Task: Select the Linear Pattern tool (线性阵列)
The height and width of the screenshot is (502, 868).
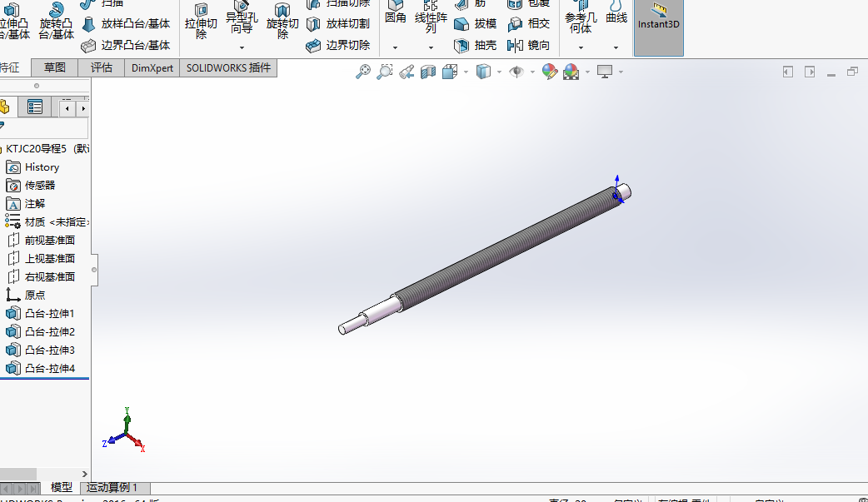Action: (431, 17)
